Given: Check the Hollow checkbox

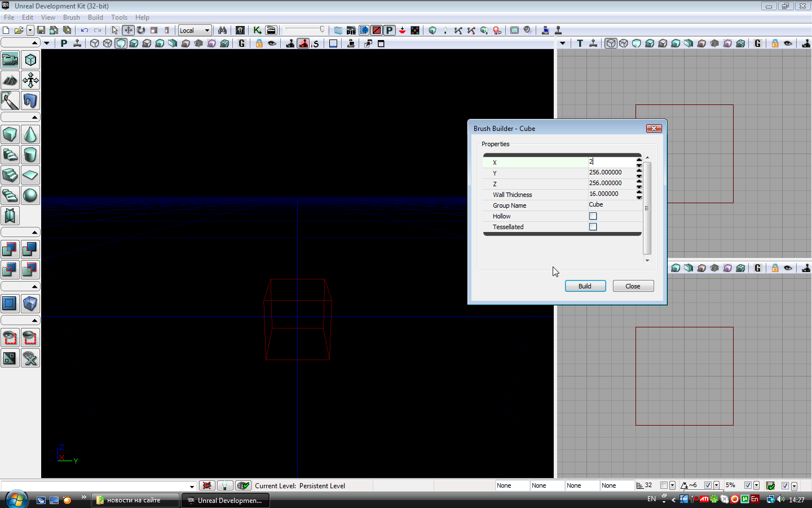Looking at the screenshot, I should click(x=593, y=216).
